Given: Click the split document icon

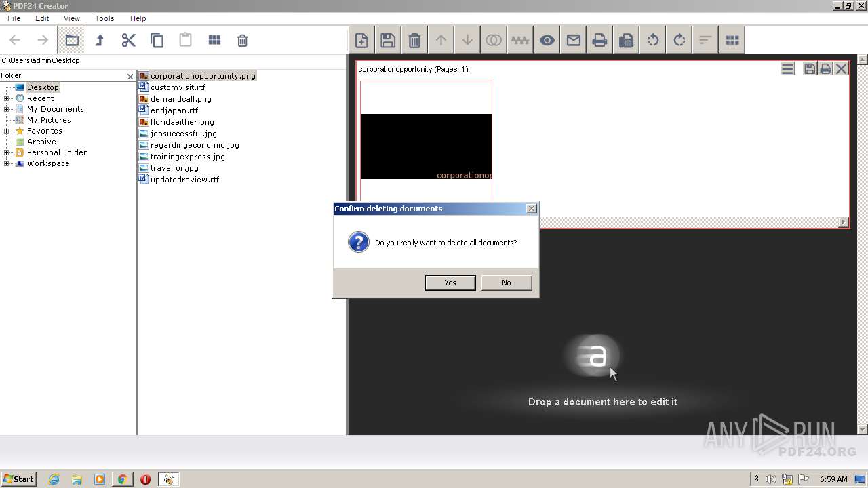Looking at the screenshot, I should (520, 41).
